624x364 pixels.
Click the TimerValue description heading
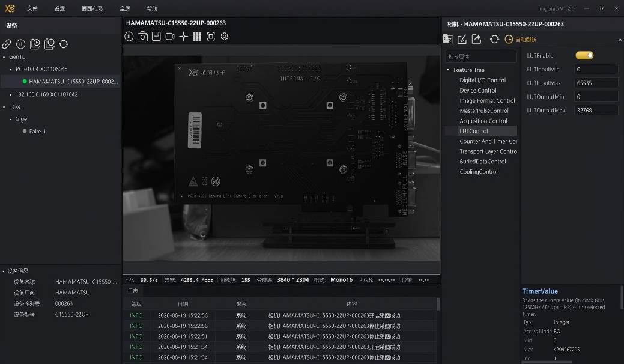[x=540, y=291]
